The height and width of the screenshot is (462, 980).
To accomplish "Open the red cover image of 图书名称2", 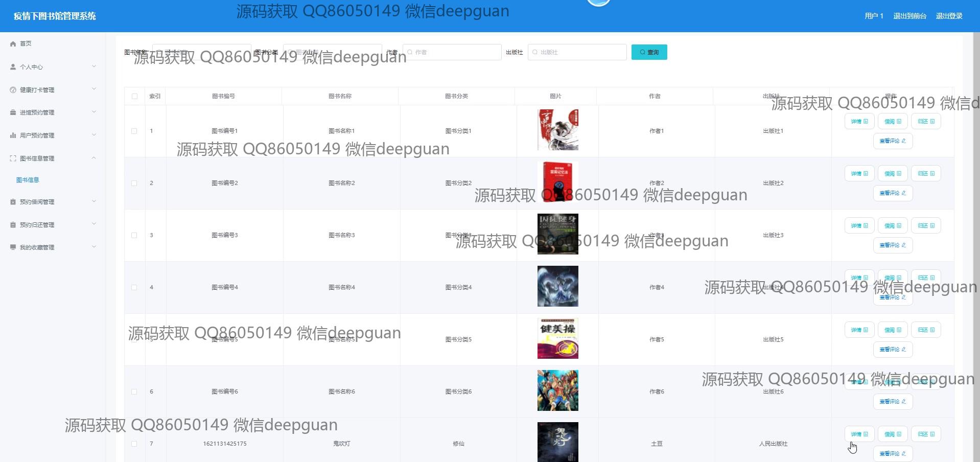I will coord(558,182).
